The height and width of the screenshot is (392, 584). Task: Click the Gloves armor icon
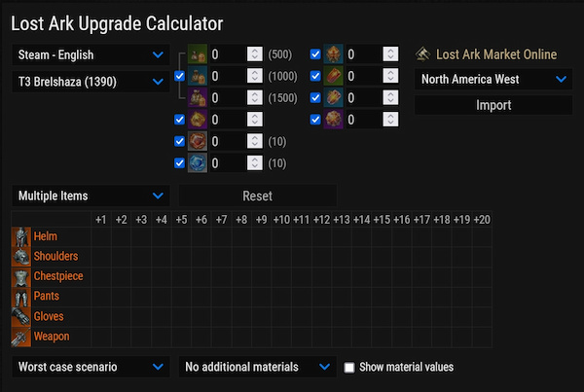(x=21, y=316)
